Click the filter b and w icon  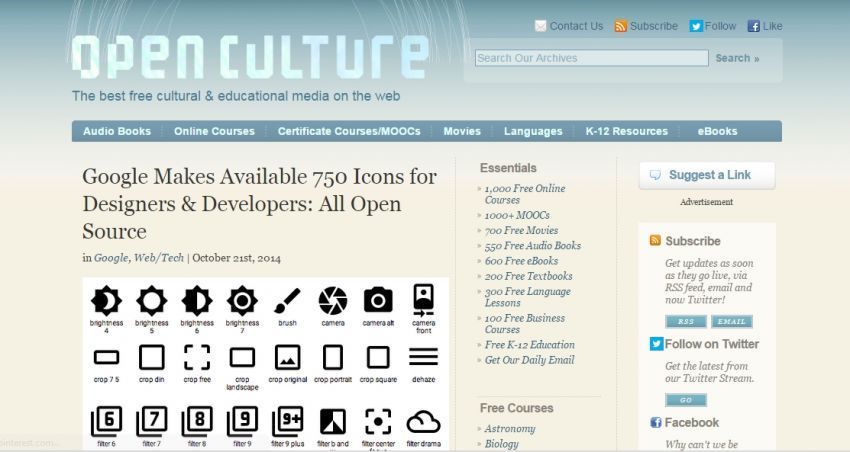click(333, 422)
